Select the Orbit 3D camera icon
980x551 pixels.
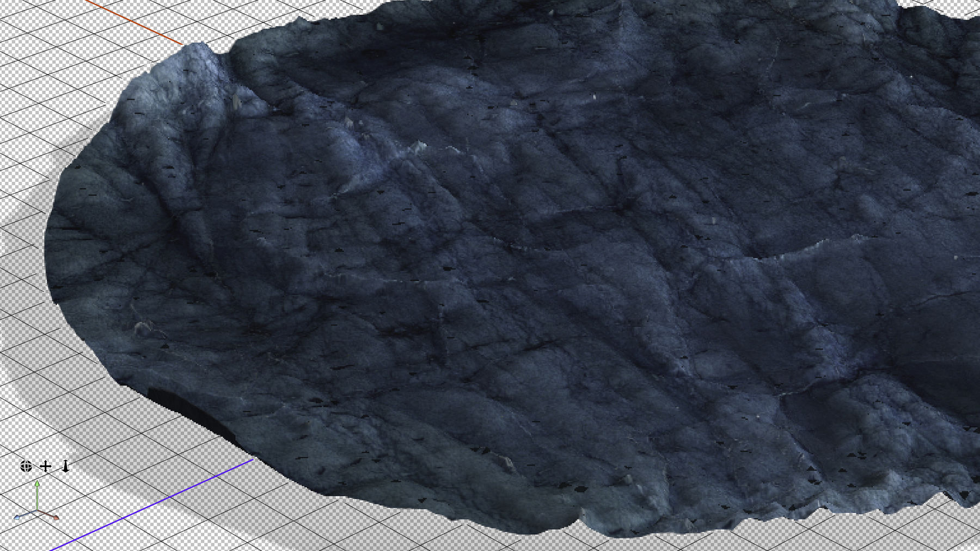pyautogui.click(x=26, y=466)
